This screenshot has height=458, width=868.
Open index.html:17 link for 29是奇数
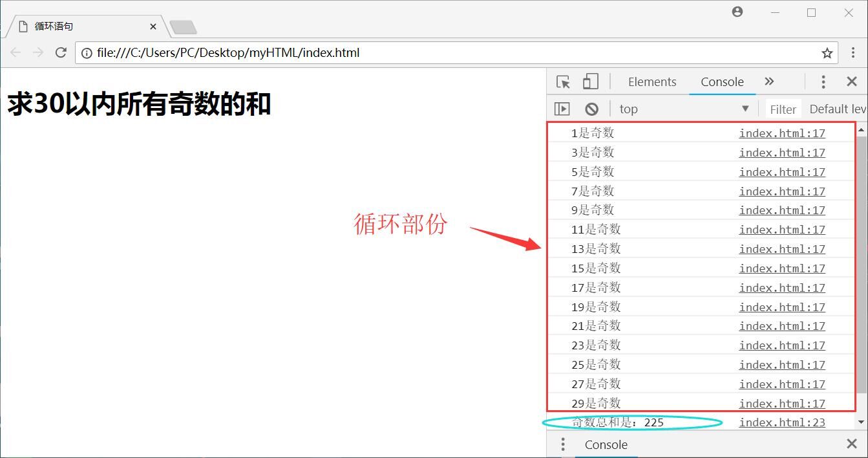pyautogui.click(x=782, y=404)
